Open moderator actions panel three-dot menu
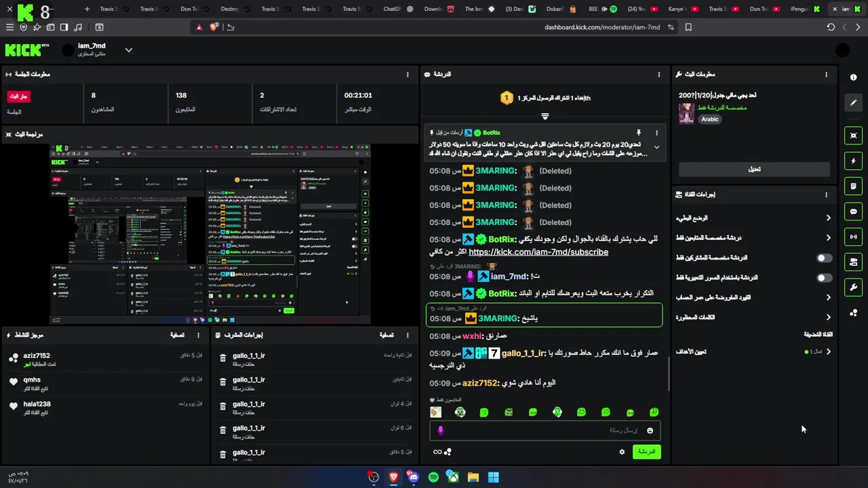This screenshot has width=868, height=488. pos(408,335)
